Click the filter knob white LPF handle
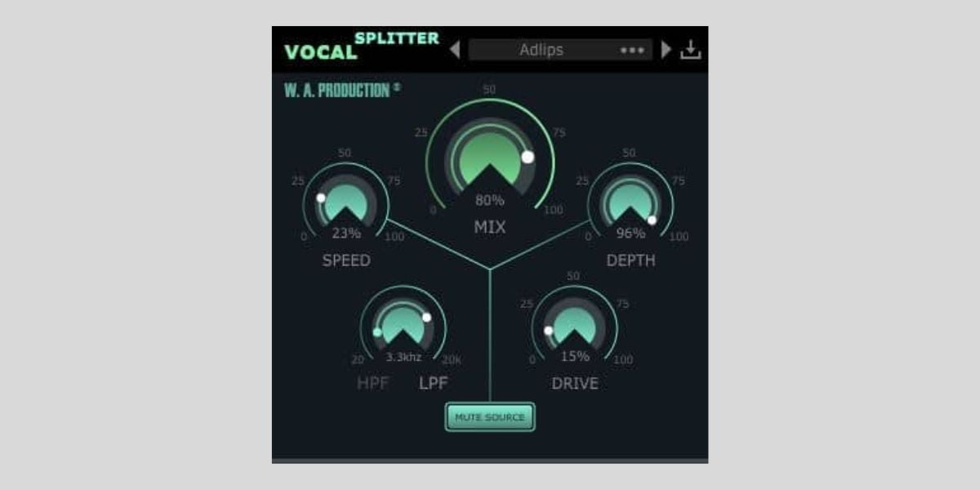The image size is (980, 490). pyautogui.click(x=426, y=317)
